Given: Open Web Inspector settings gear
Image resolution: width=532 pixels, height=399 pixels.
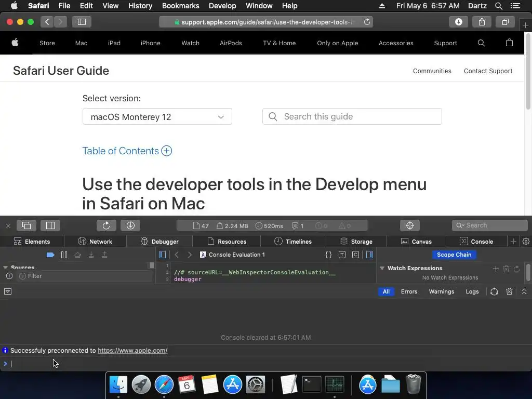Looking at the screenshot, I should 526,241.
